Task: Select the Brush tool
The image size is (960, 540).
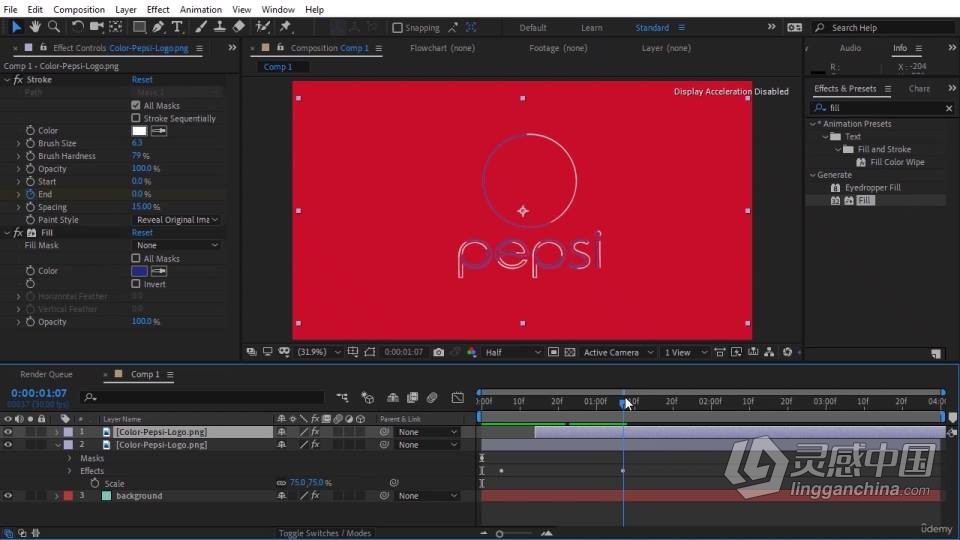Action: 201,27
